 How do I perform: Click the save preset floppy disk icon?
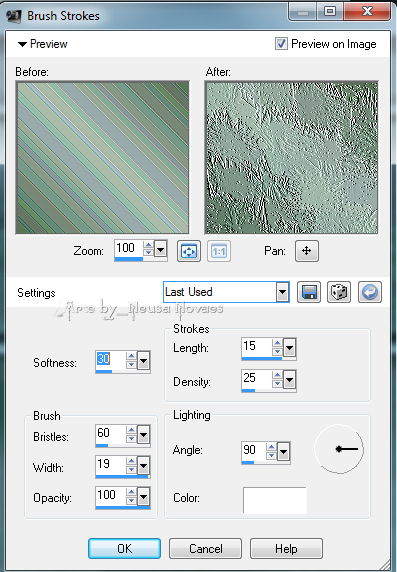pyautogui.click(x=309, y=292)
